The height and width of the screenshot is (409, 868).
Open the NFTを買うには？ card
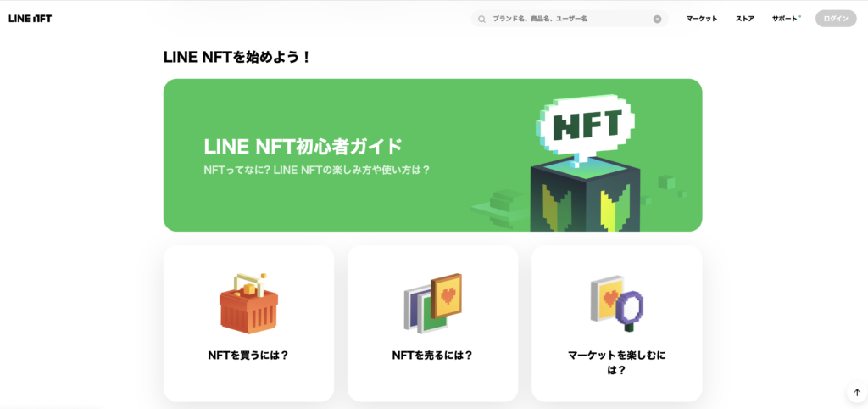pos(248,323)
